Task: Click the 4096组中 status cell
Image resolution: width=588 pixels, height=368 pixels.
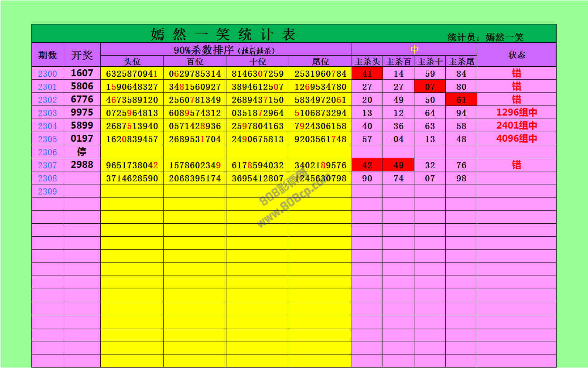Action: (516, 139)
